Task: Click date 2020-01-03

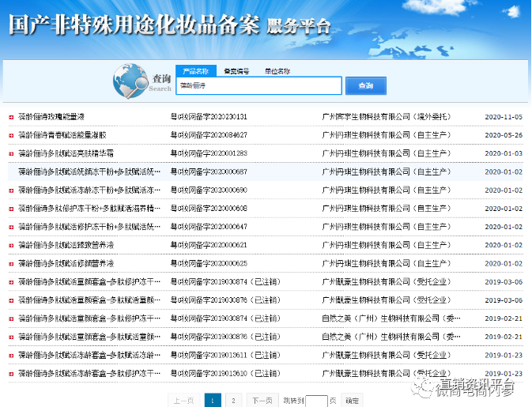Action: click(x=504, y=153)
